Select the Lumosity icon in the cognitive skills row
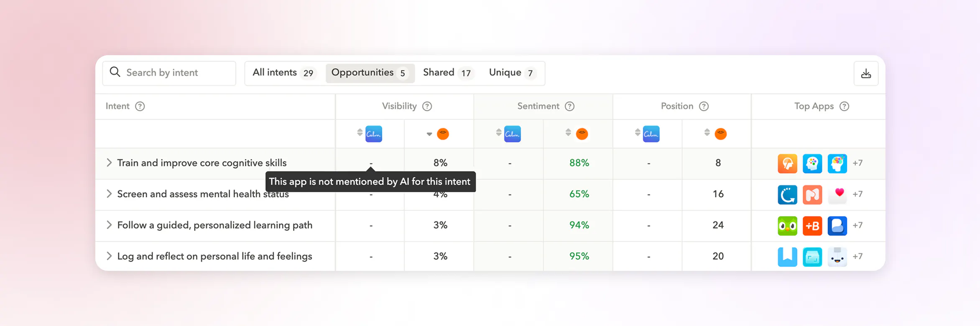 click(787, 163)
